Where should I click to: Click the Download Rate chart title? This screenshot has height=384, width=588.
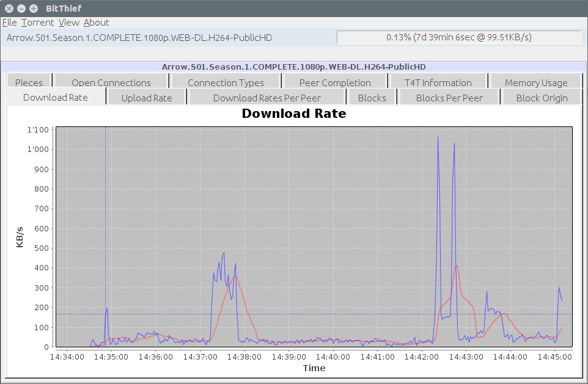pos(293,114)
